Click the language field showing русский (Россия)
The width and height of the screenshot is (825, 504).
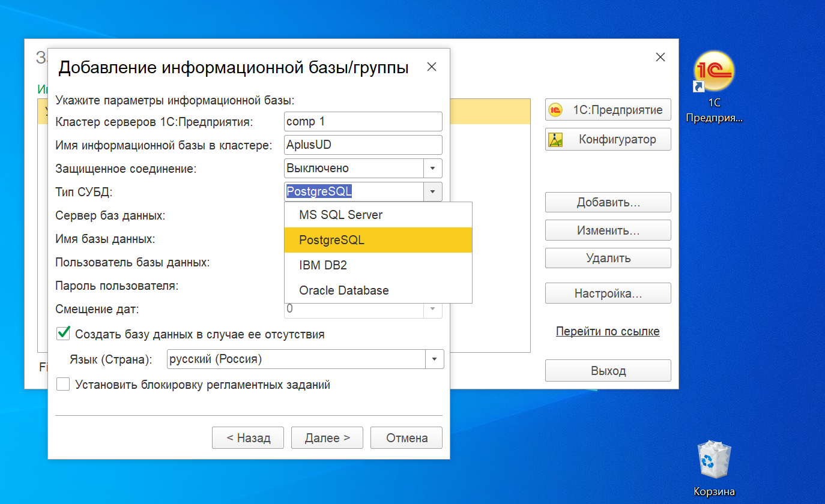[x=296, y=359]
